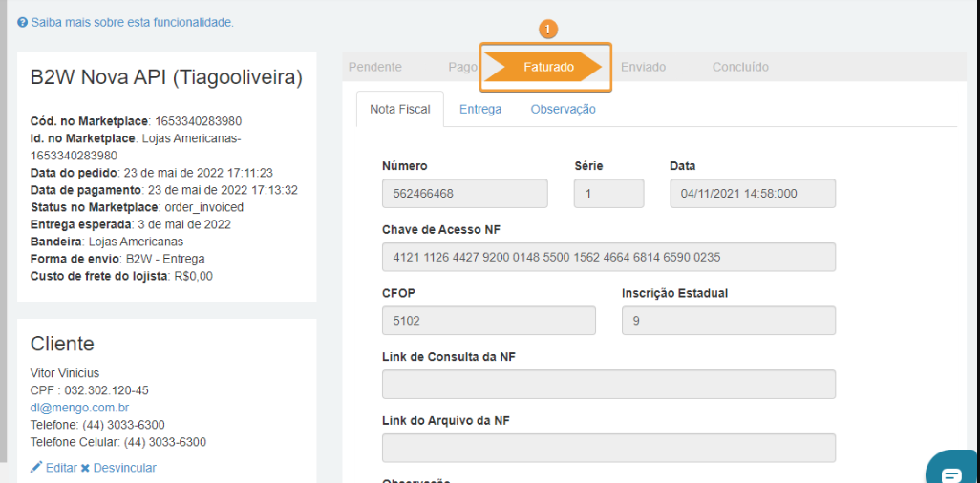The image size is (980, 483).
Task: Click the 'Forma de envio: B2W - Entrega' line
Action: coord(117,259)
